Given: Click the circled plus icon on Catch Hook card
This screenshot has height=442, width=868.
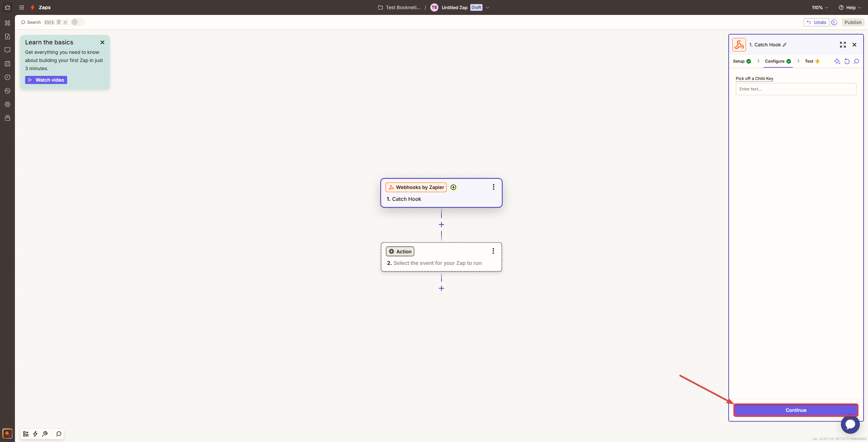Looking at the screenshot, I should point(453,187).
